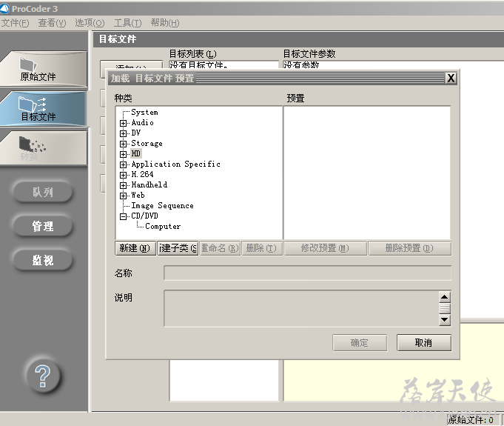504x426 pixels.
Task: Click the 新建 (N) button
Action: coord(135,248)
